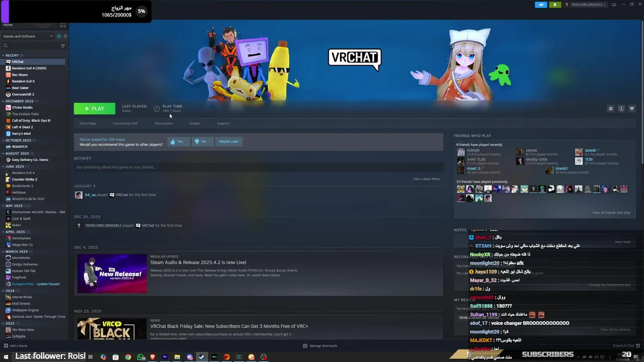Viewport: 644px width, 362px height.
Task: Collapse the AUGUST 2025 section
Action: click(3, 153)
